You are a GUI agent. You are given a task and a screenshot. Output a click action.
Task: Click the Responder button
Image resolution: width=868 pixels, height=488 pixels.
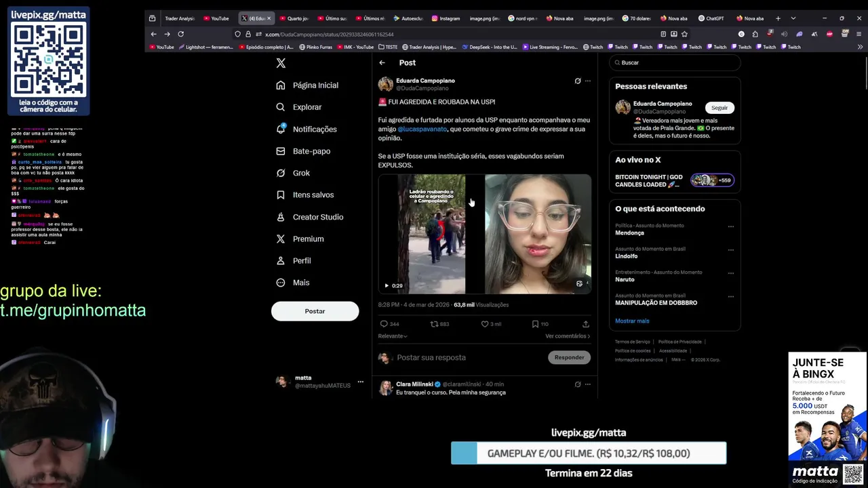pyautogui.click(x=569, y=357)
